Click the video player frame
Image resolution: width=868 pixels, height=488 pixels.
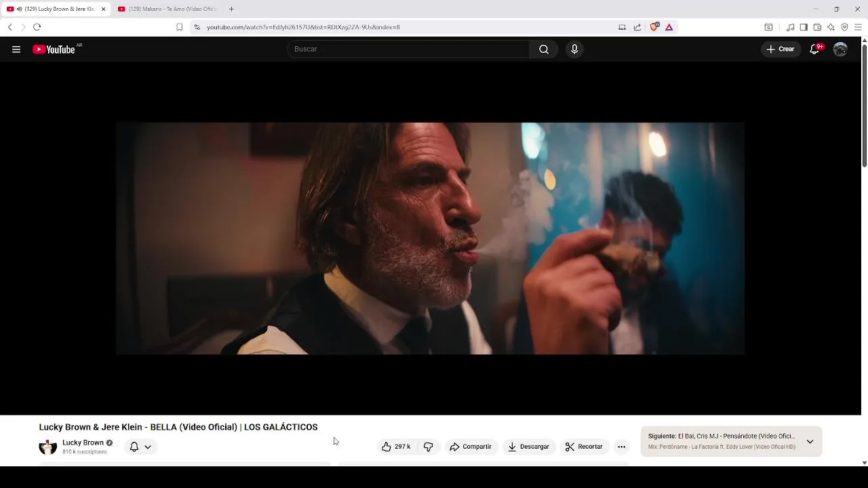click(430, 238)
